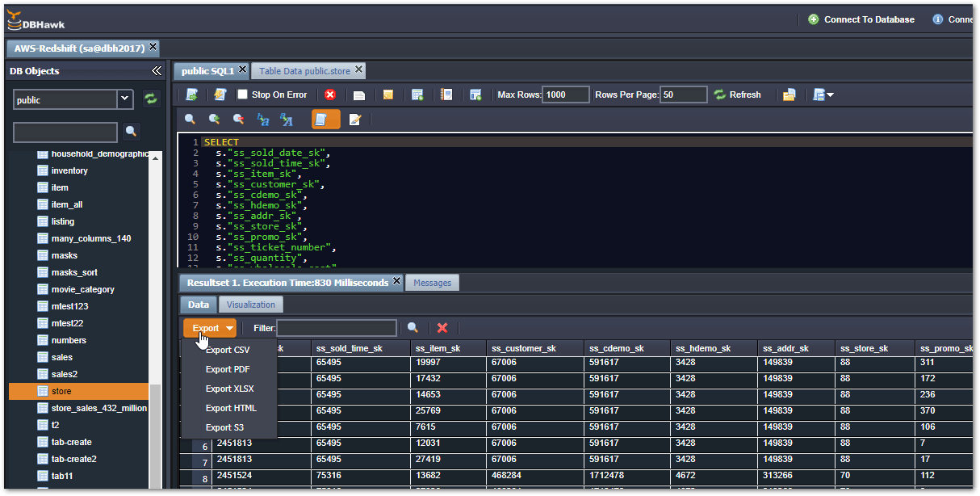Open the public schema dropdown
Viewport: 980px width, 496px height.
click(x=125, y=99)
